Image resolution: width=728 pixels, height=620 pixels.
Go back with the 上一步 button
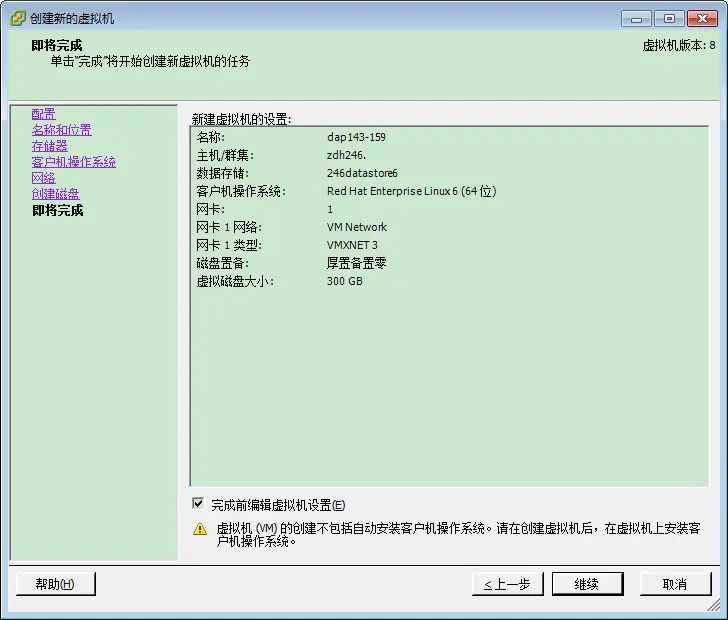[507, 584]
